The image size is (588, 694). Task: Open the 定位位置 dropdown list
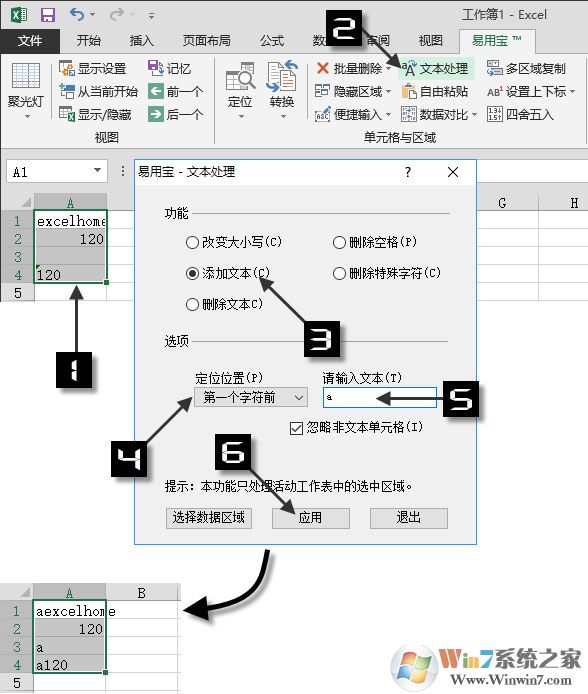click(x=251, y=397)
